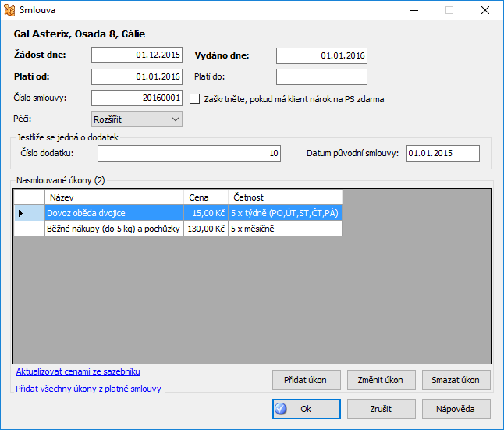The image size is (504, 430).
Task: Check the free PS entitlement checkbox
Action: pos(195,99)
